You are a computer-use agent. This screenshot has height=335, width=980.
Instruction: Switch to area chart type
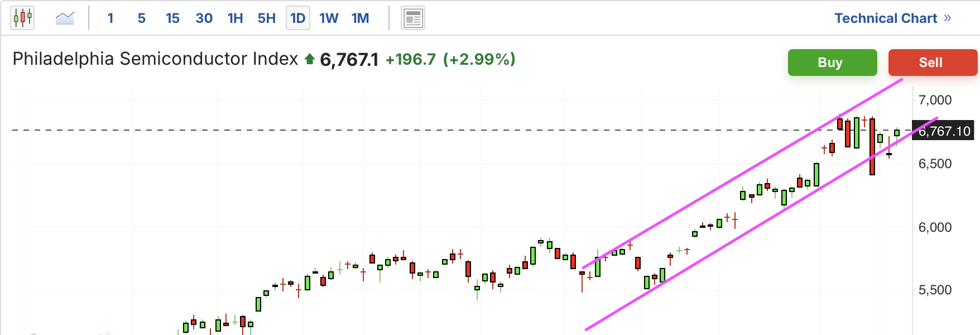tap(65, 18)
